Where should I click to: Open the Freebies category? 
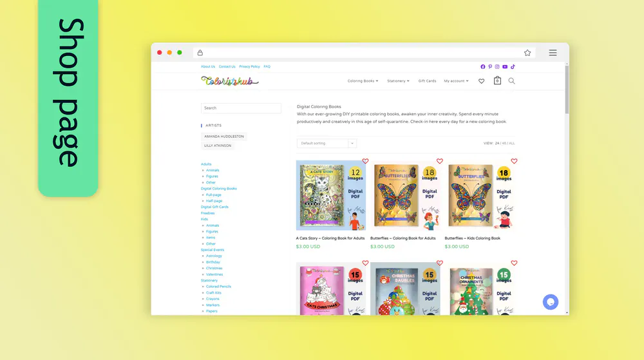[207, 213]
